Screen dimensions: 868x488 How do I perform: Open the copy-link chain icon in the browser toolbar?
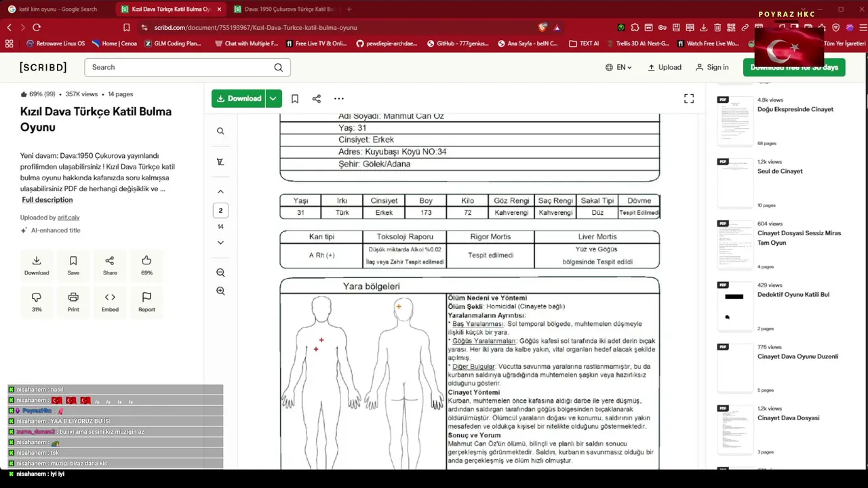[745, 27]
